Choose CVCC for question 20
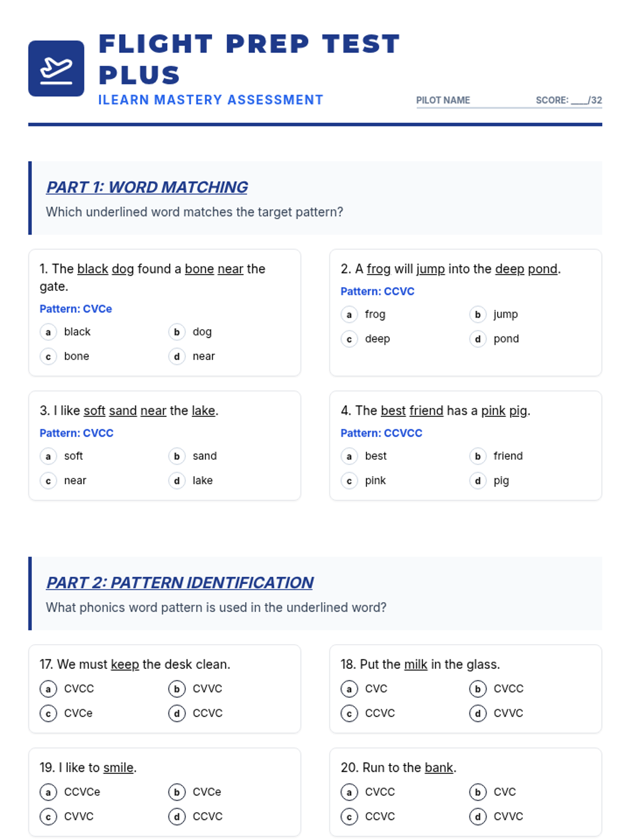The width and height of the screenshot is (630, 840). click(x=349, y=792)
